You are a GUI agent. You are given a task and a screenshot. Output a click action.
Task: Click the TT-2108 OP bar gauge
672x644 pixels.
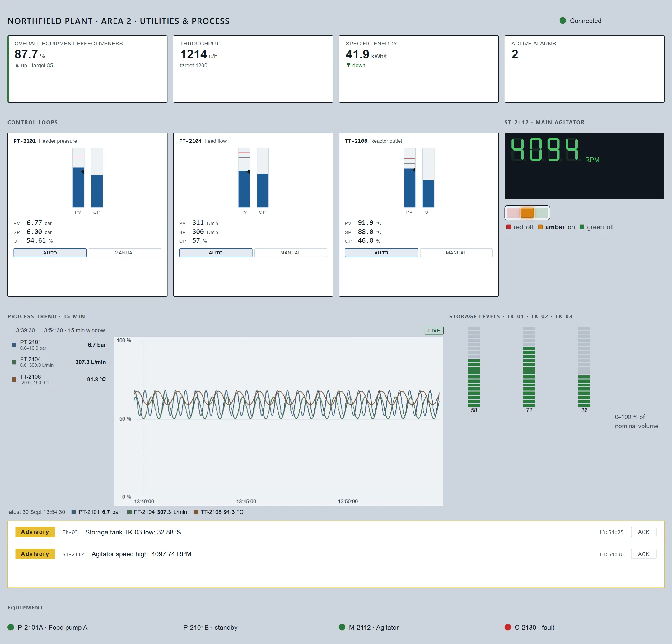coord(428,178)
